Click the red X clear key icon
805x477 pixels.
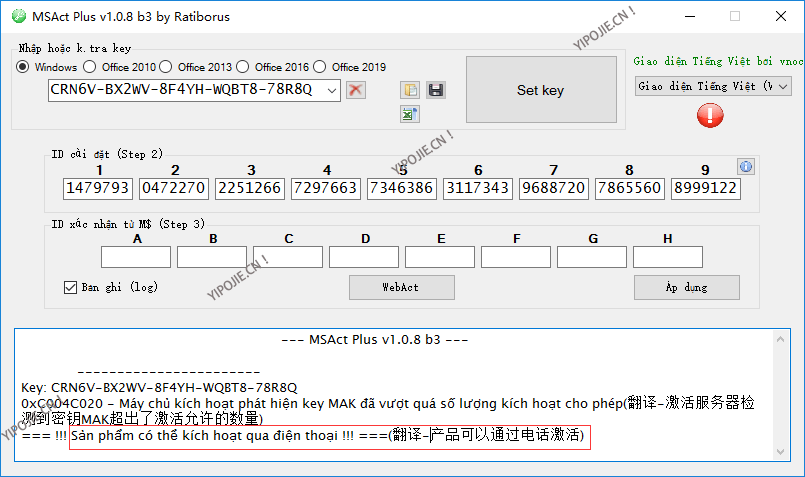[x=355, y=90]
